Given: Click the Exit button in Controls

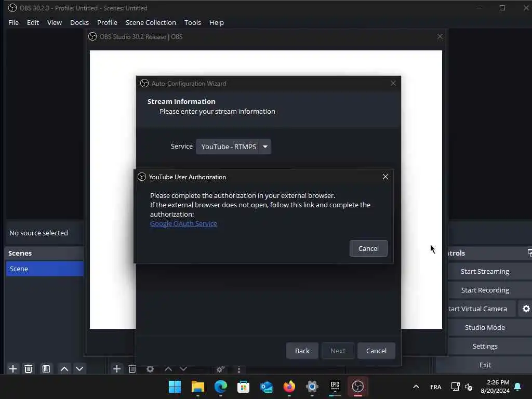Looking at the screenshot, I should click(485, 365).
